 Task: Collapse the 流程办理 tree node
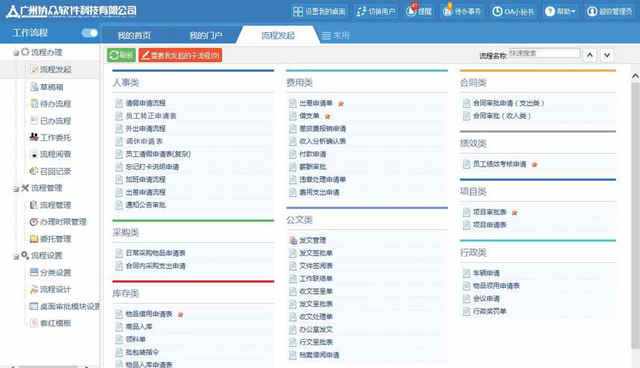(16, 53)
